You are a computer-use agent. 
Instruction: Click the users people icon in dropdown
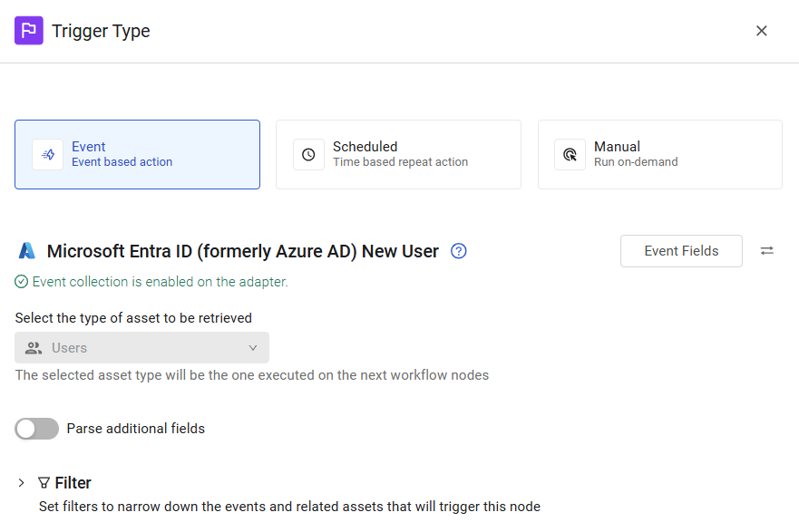(x=34, y=348)
